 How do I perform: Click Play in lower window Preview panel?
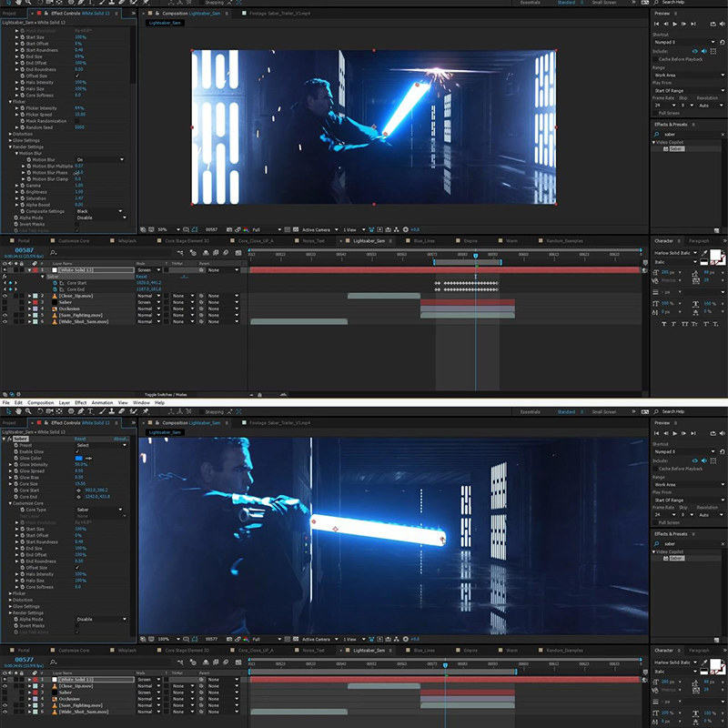[674, 433]
